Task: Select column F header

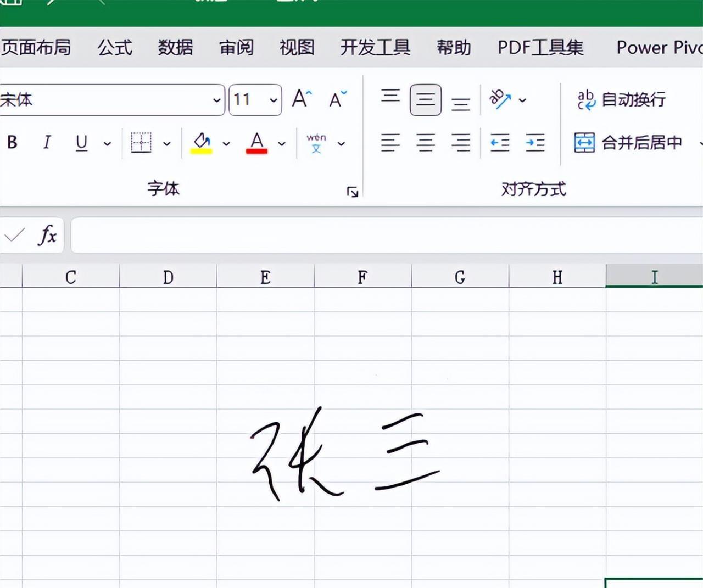Action: tap(362, 276)
